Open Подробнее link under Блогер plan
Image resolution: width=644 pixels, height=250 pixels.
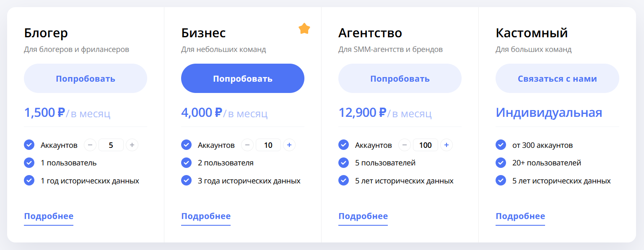click(49, 216)
